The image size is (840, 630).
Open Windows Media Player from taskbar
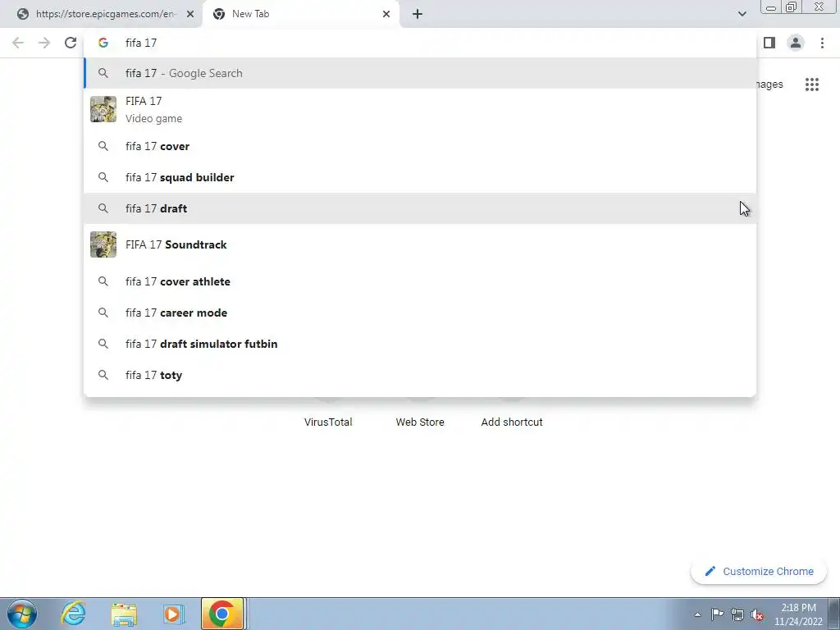[174, 614]
